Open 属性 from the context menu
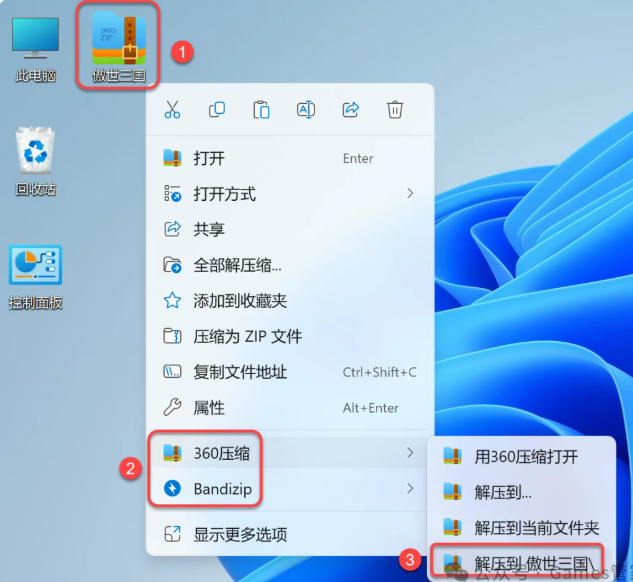Image resolution: width=633 pixels, height=582 pixels. pyautogui.click(x=209, y=408)
